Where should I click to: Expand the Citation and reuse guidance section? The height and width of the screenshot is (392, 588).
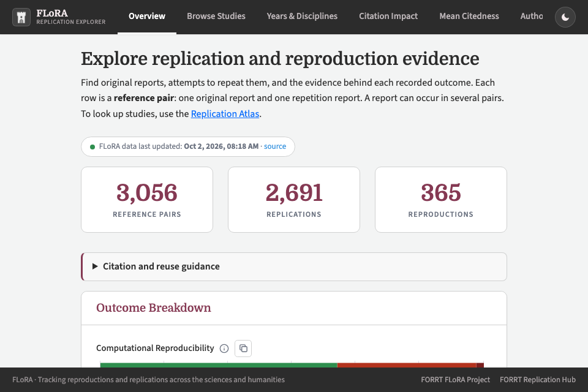pyautogui.click(x=294, y=266)
